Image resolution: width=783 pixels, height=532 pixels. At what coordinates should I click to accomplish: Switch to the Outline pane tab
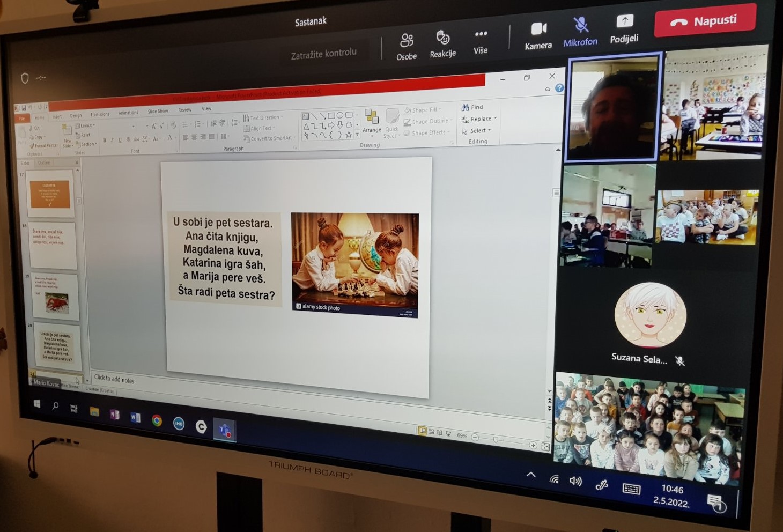(x=44, y=162)
